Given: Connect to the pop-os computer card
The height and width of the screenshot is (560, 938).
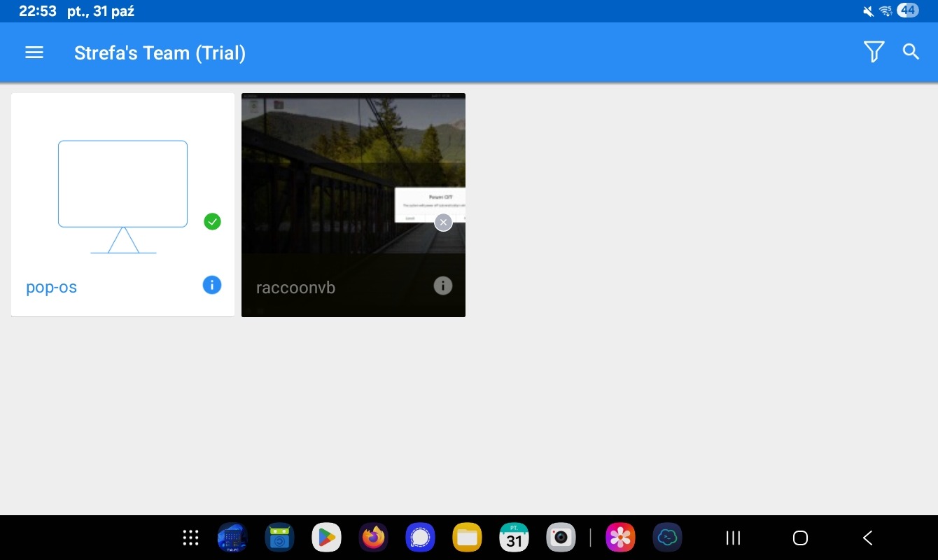Looking at the screenshot, I should (x=122, y=196).
